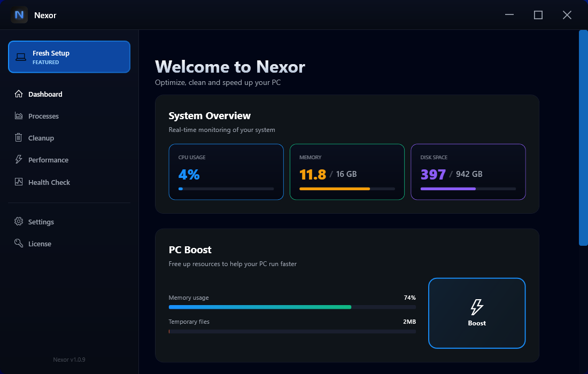Select the Performance speedometer icon
Image resolution: width=588 pixels, height=374 pixels.
tap(18, 160)
